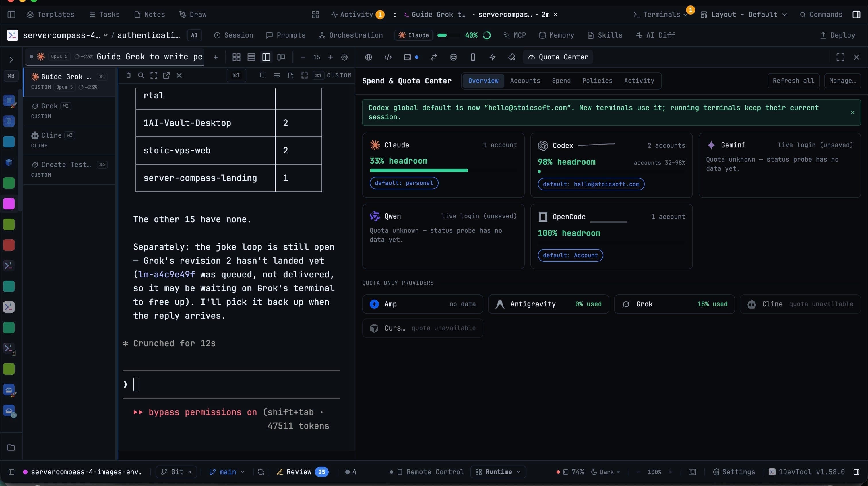Image resolution: width=868 pixels, height=486 pixels.
Task: Open the MCP panel
Action: click(515, 35)
